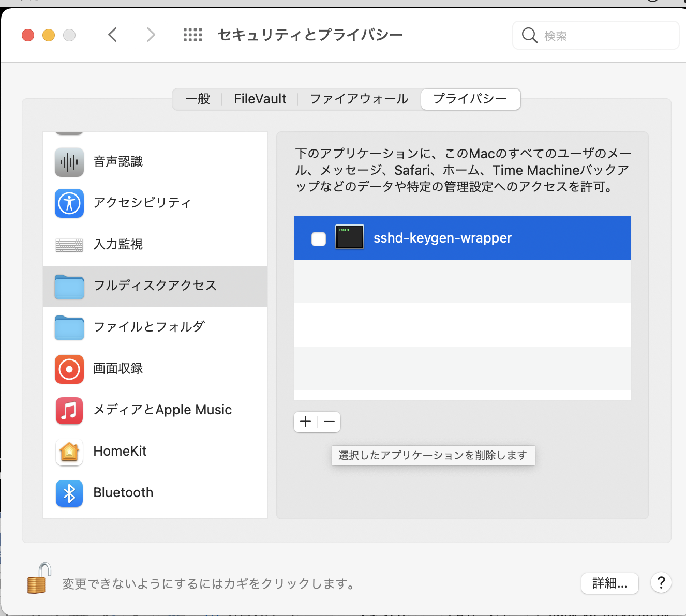Click the Speech Recognition (音声認識) waveform icon
The height and width of the screenshot is (616, 686).
(x=69, y=162)
